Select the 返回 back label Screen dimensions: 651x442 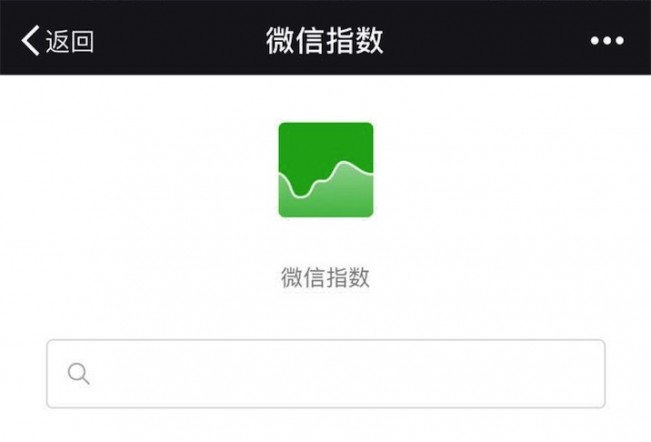coord(70,41)
